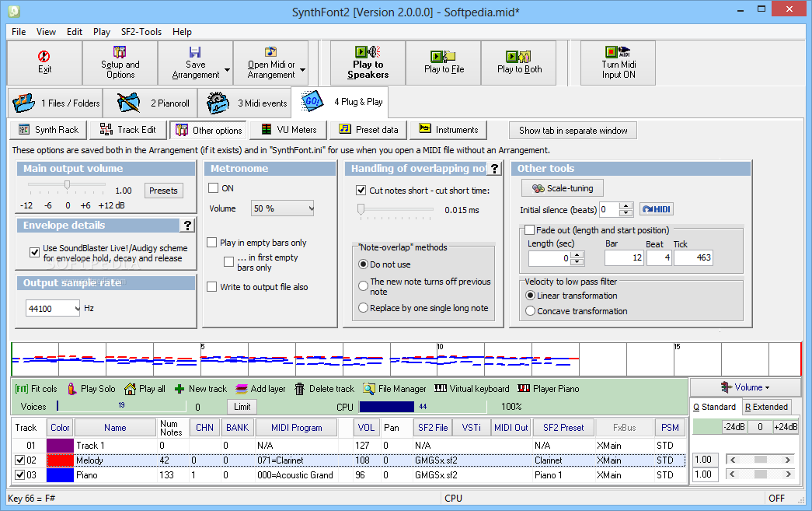Open output sample rate 44100 dropdown
The image size is (812, 511).
click(53, 308)
